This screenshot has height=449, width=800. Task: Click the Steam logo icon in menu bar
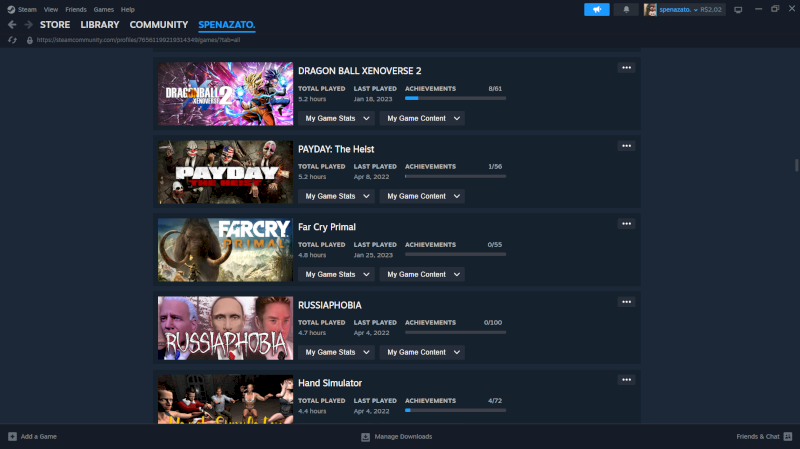[x=11, y=9]
